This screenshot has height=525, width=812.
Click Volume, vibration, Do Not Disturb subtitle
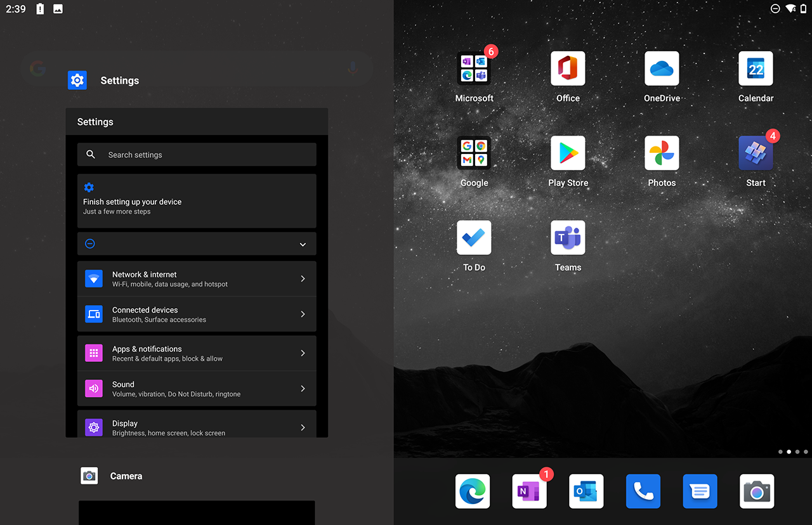coord(176,394)
